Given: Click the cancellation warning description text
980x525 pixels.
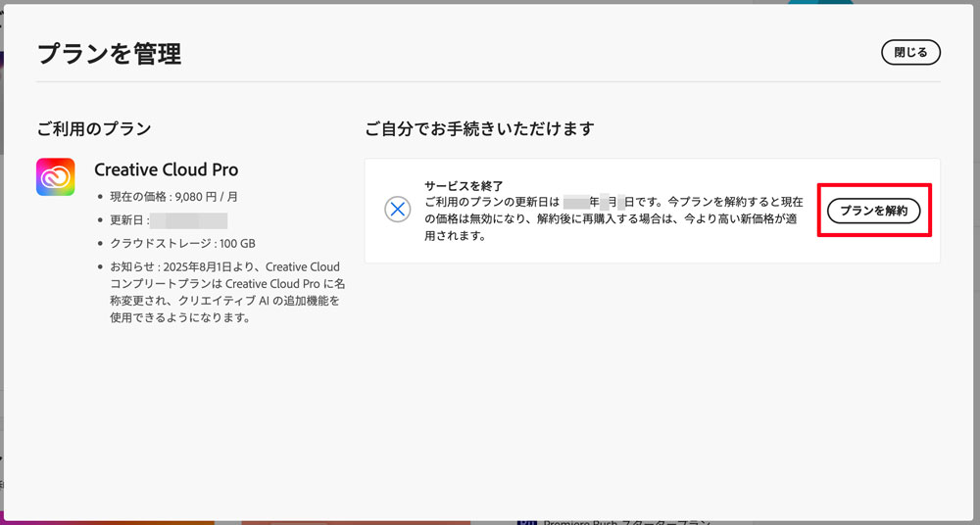Looking at the screenshot, I should coord(612,218).
